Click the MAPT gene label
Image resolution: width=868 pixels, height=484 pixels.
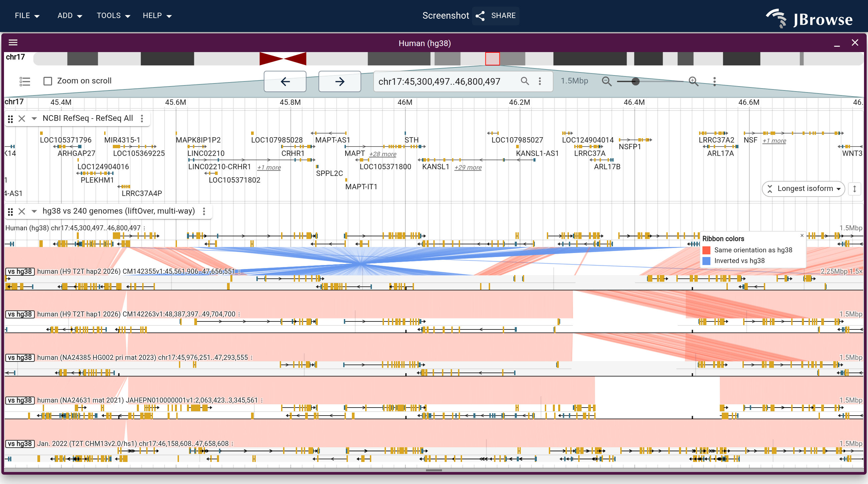point(355,153)
